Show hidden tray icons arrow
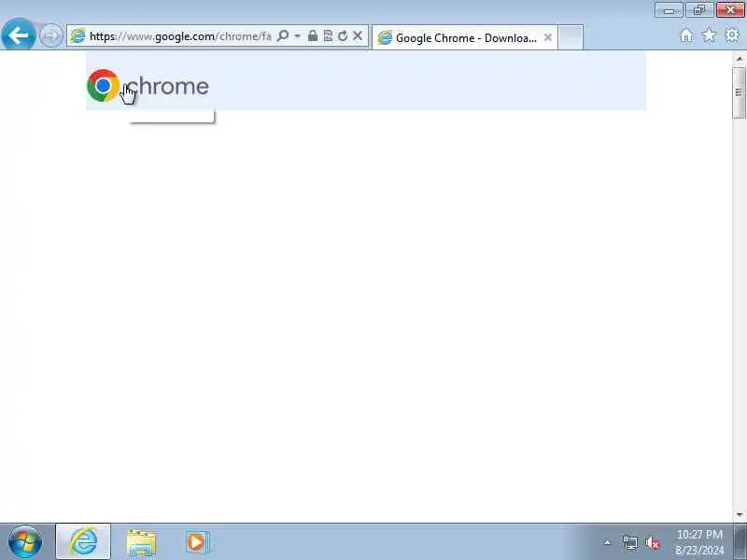The width and height of the screenshot is (747, 560). [x=608, y=542]
